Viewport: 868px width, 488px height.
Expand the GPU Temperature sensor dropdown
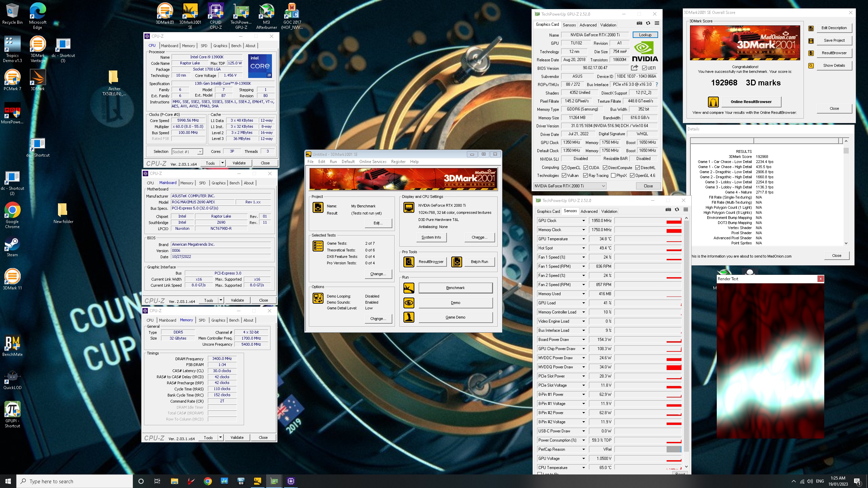point(584,239)
